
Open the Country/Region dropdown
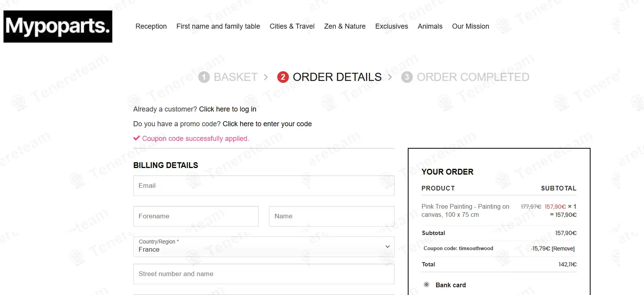click(x=264, y=247)
